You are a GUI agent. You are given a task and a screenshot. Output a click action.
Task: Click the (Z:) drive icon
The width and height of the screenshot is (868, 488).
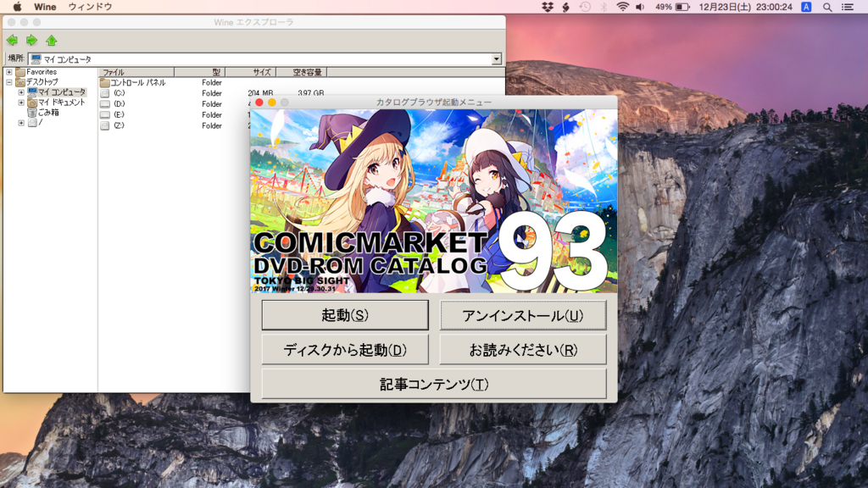pos(104,125)
